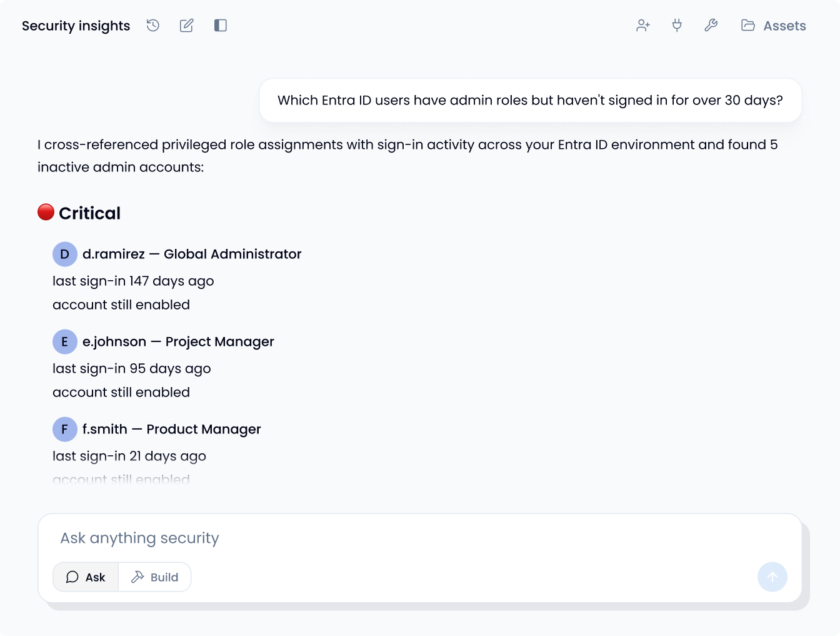Click the add user icon
840x636 pixels.
(x=642, y=26)
